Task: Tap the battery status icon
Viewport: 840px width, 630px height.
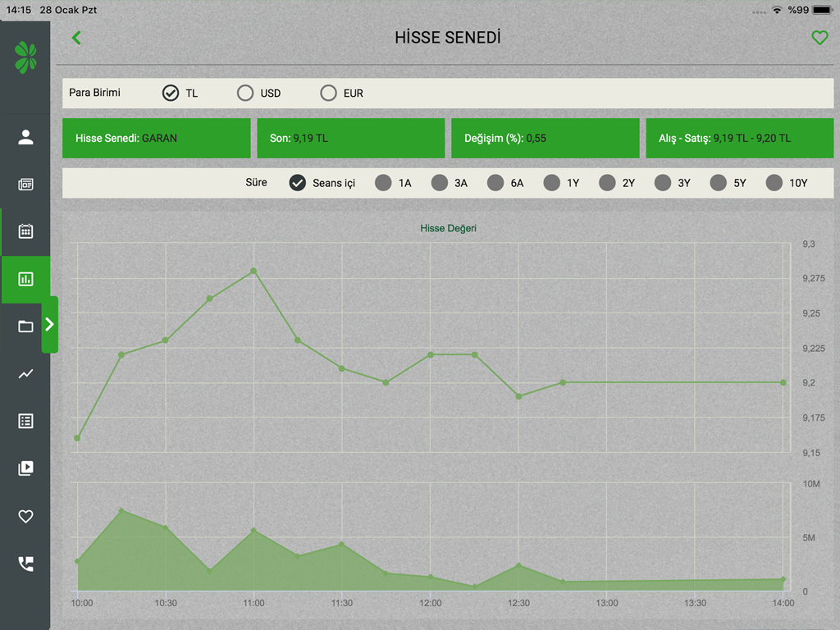Action: coord(822,10)
